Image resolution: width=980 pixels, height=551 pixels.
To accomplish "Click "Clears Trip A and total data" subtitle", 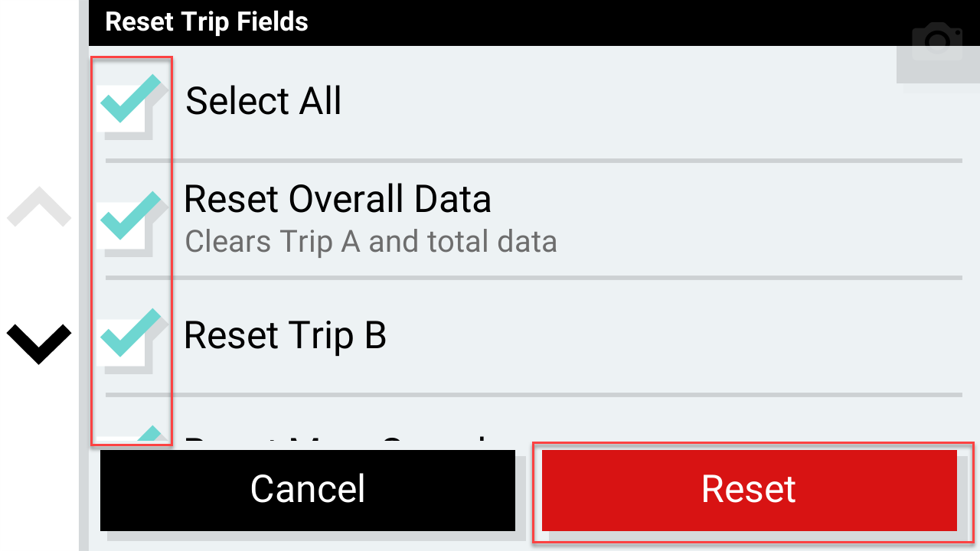I will tap(371, 242).
